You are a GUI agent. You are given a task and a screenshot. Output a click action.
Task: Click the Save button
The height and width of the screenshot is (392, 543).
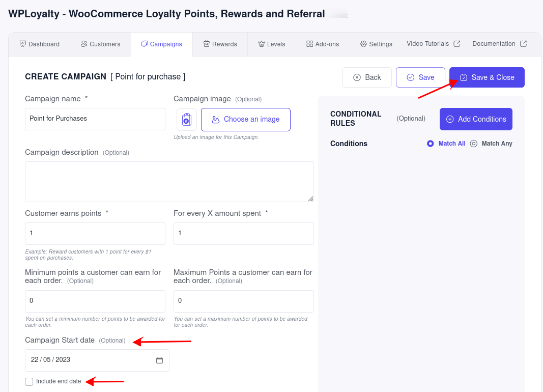point(420,77)
